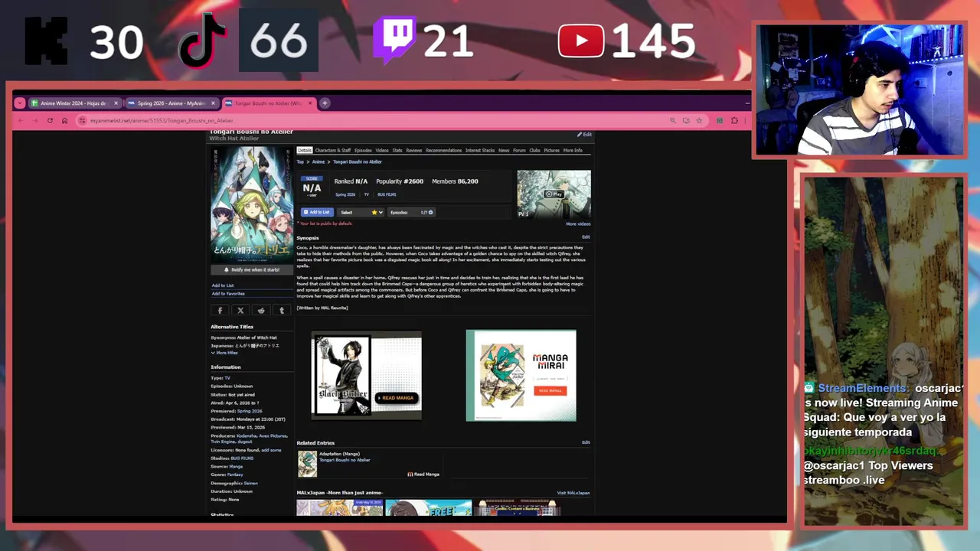The image size is (980, 551).
Task: Open the Episodes tab
Action: click(x=363, y=150)
